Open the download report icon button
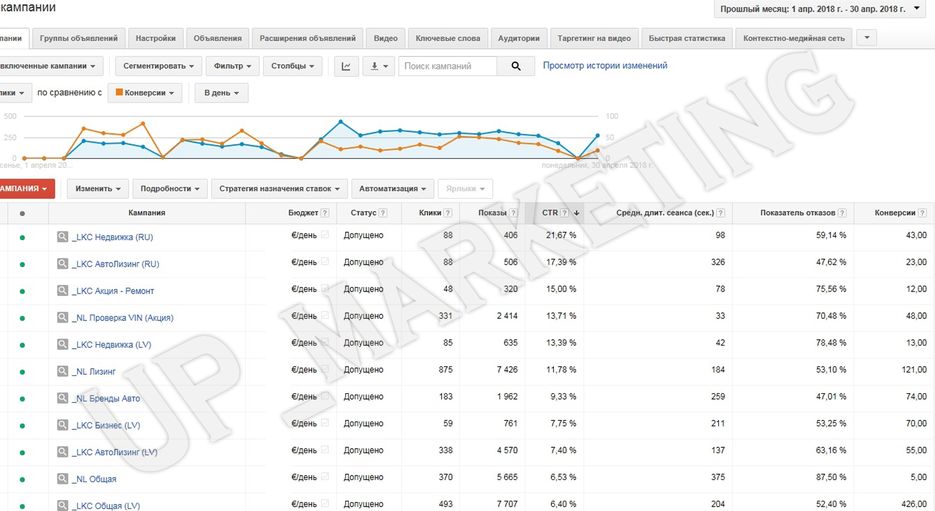Screen dimensions: 935x511 click(x=379, y=66)
